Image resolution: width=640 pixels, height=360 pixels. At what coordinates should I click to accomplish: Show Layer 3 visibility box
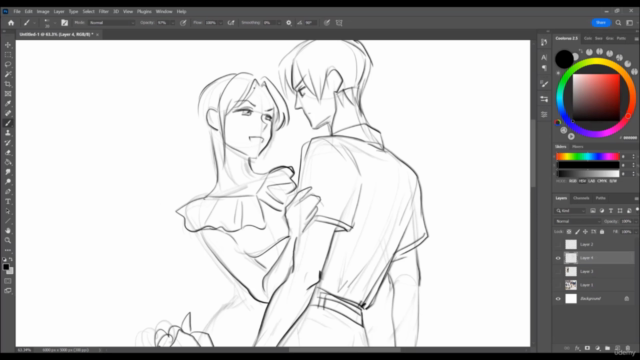coord(558,271)
